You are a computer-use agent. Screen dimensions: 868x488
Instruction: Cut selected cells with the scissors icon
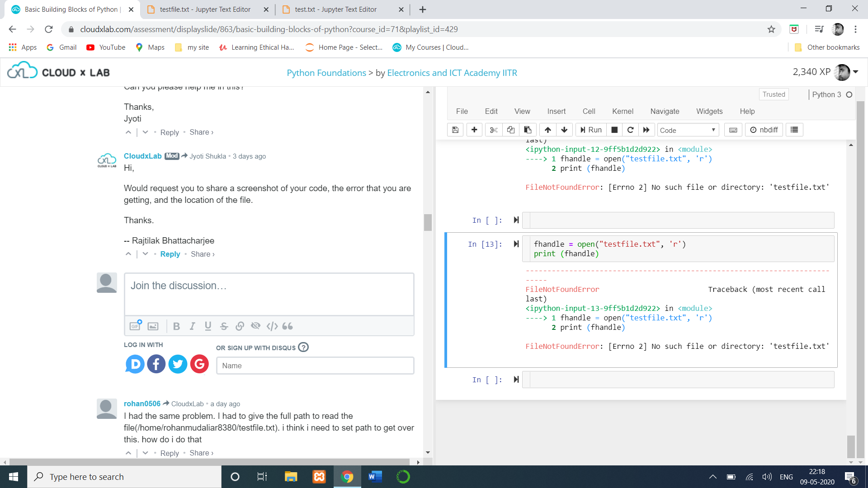pyautogui.click(x=494, y=130)
